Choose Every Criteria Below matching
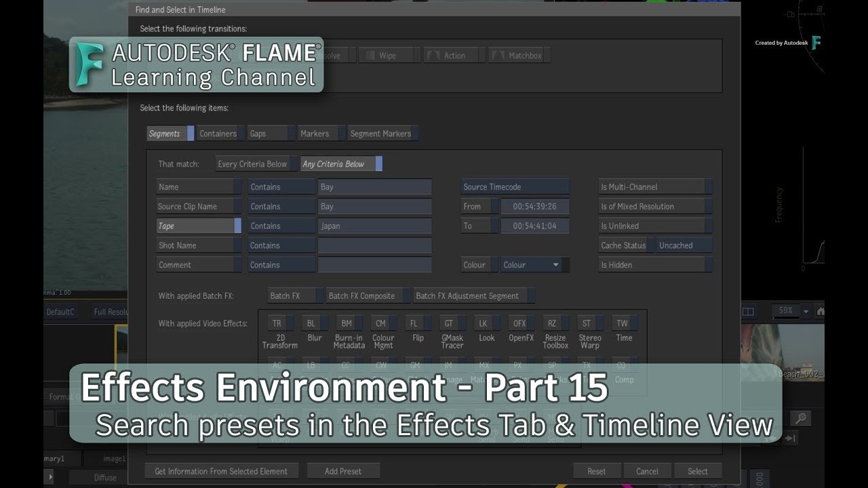The height and width of the screenshot is (488, 868). coord(256,163)
